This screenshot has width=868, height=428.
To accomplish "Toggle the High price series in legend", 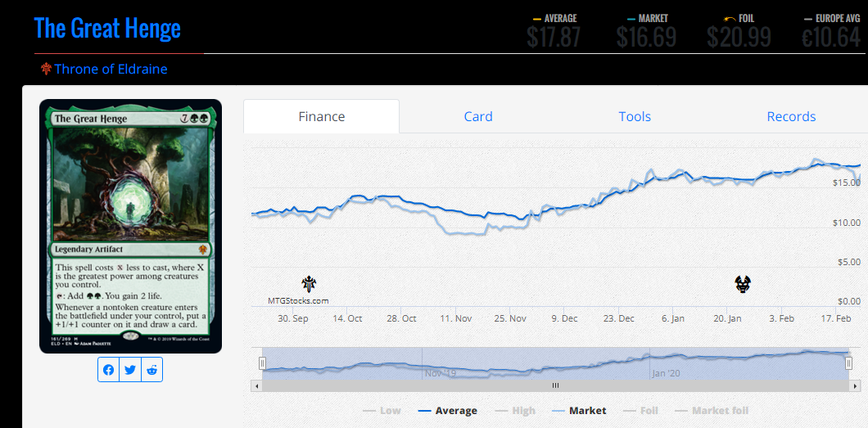I will pos(515,411).
